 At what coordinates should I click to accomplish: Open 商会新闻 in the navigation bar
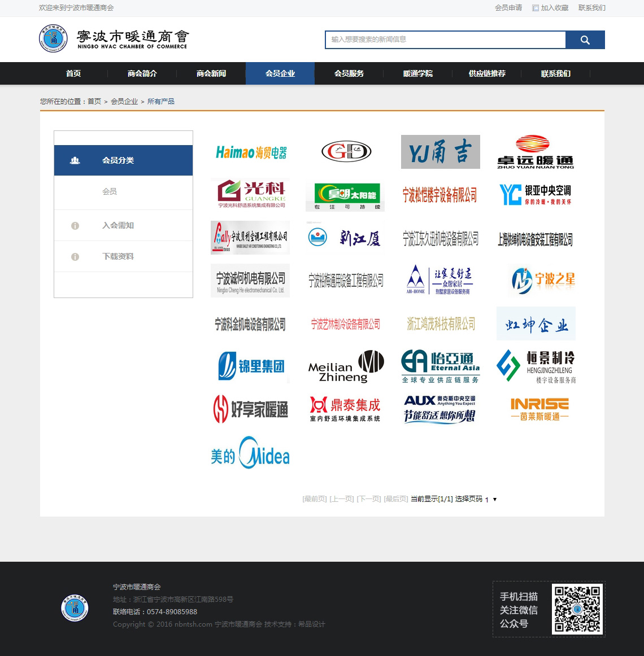pyautogui.click(x=211, y=73)
